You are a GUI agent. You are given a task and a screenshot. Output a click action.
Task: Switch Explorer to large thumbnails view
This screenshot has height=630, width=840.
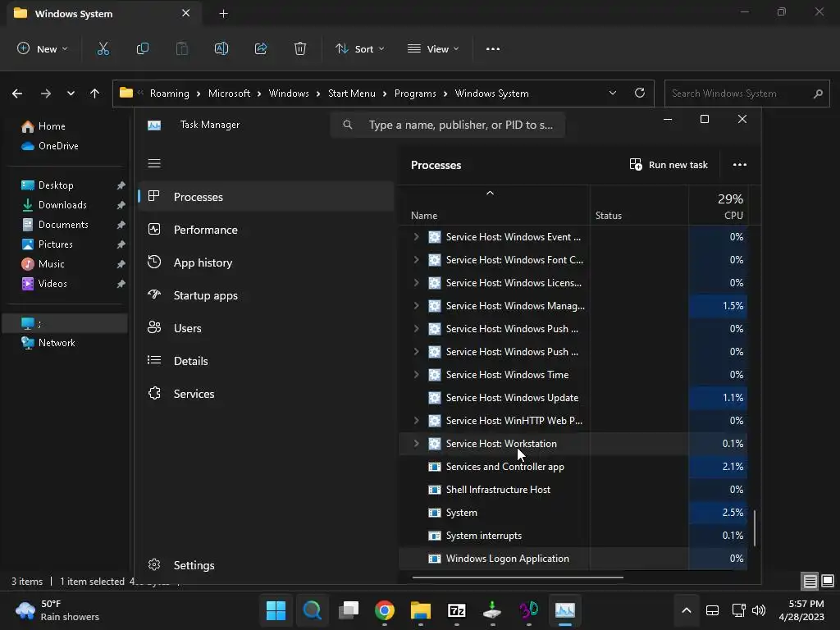coord(828,581)
